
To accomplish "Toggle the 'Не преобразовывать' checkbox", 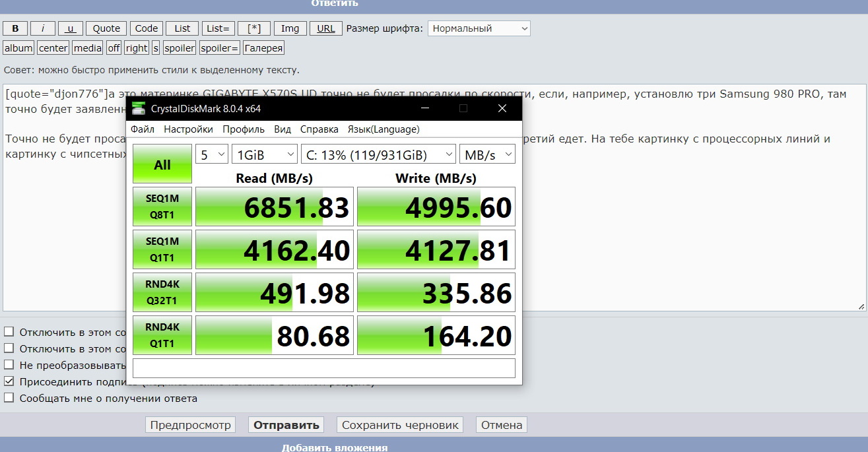I will 9,365.
